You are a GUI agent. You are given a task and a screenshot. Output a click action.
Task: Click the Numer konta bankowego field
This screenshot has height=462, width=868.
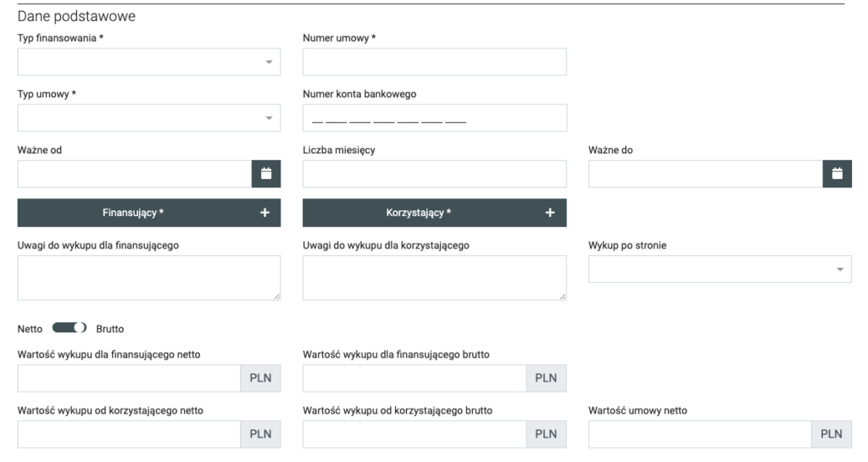pyautogui.click(x=434, y=118)
